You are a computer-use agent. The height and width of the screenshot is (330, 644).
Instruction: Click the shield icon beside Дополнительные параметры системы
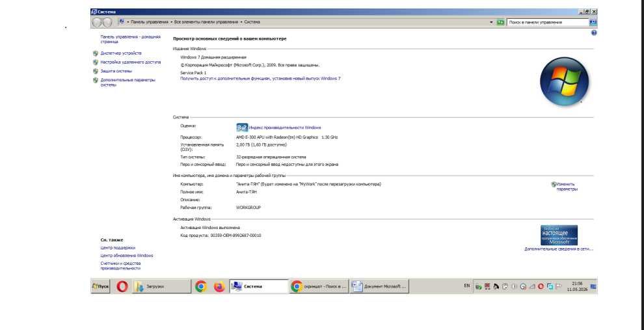95,80
